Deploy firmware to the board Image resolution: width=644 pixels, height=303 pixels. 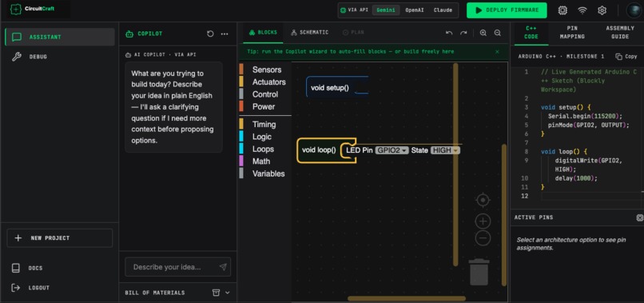point(507,10)
